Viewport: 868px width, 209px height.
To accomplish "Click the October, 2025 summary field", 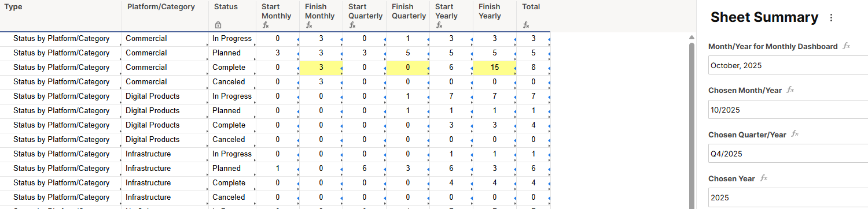I will (788, 65).
